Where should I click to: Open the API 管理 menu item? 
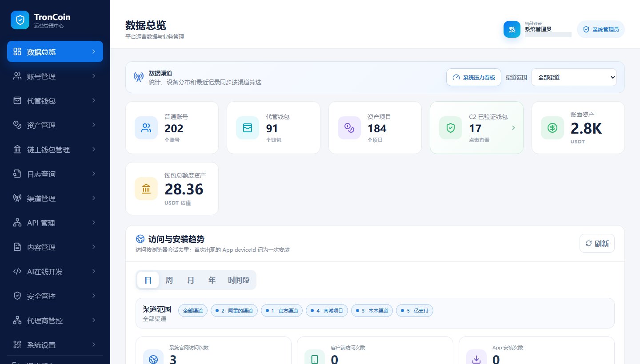point(55,222)
